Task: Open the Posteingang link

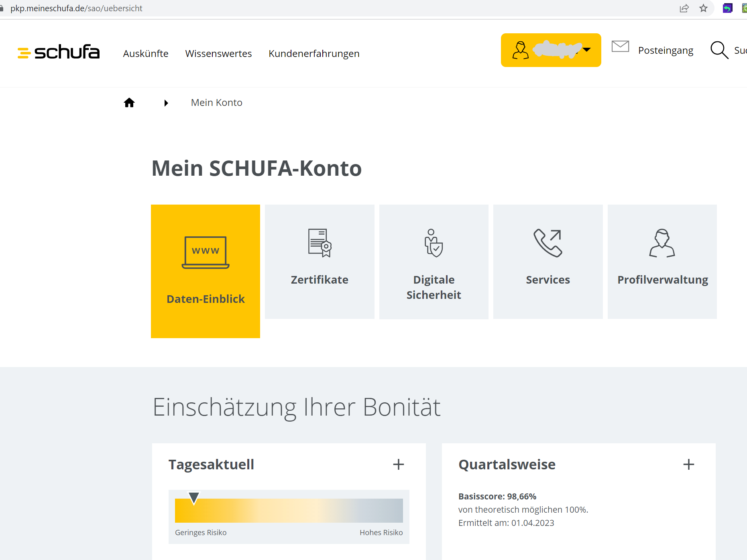Action: (666, 50)
